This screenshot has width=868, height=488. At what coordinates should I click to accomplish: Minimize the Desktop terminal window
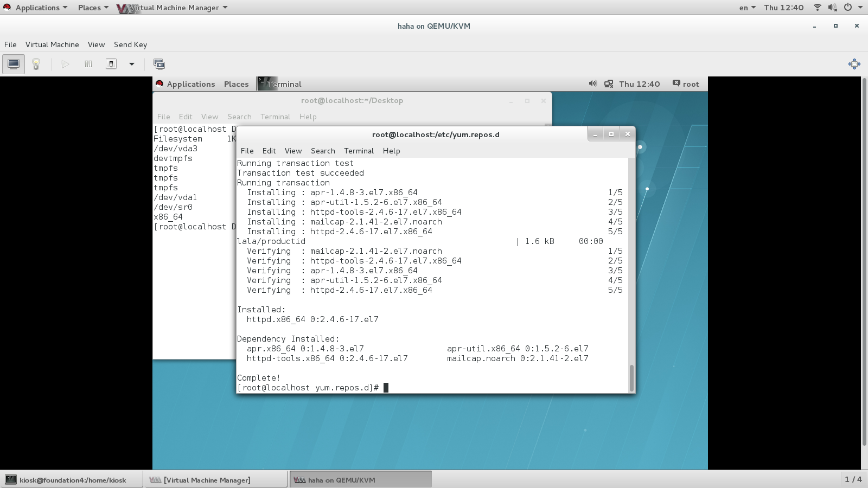510,100
